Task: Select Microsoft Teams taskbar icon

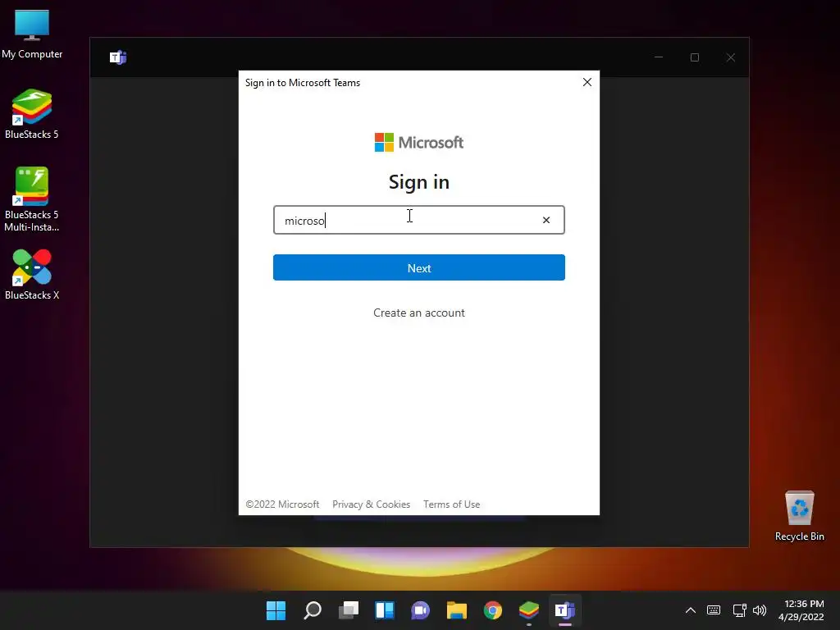Action: click(565, 610)
